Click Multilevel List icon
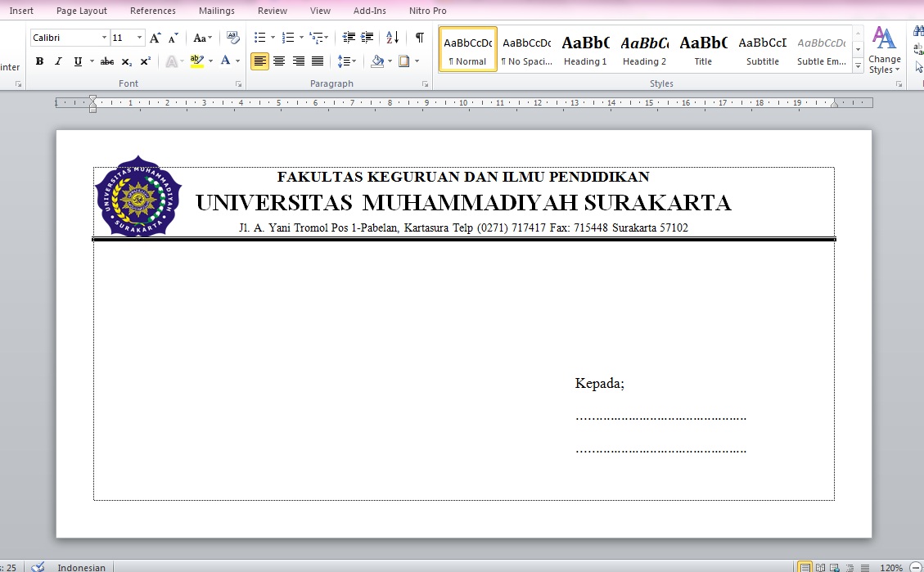 316,38
